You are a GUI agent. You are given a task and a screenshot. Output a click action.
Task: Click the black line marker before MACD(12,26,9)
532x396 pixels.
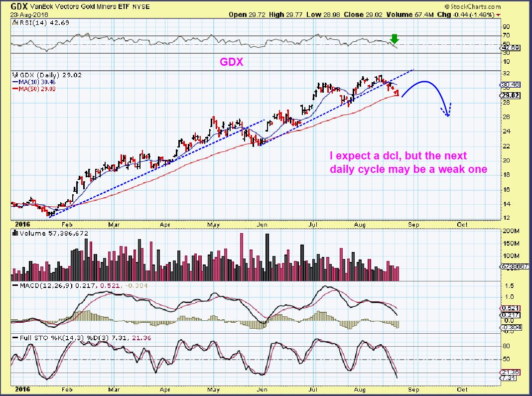coord(15,286)
